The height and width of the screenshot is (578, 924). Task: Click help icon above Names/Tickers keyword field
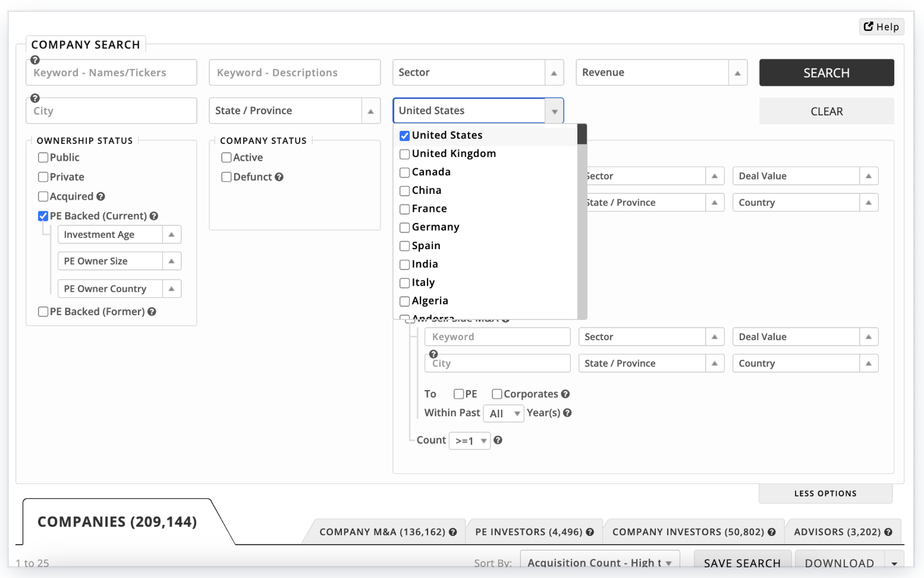point(35,60)
